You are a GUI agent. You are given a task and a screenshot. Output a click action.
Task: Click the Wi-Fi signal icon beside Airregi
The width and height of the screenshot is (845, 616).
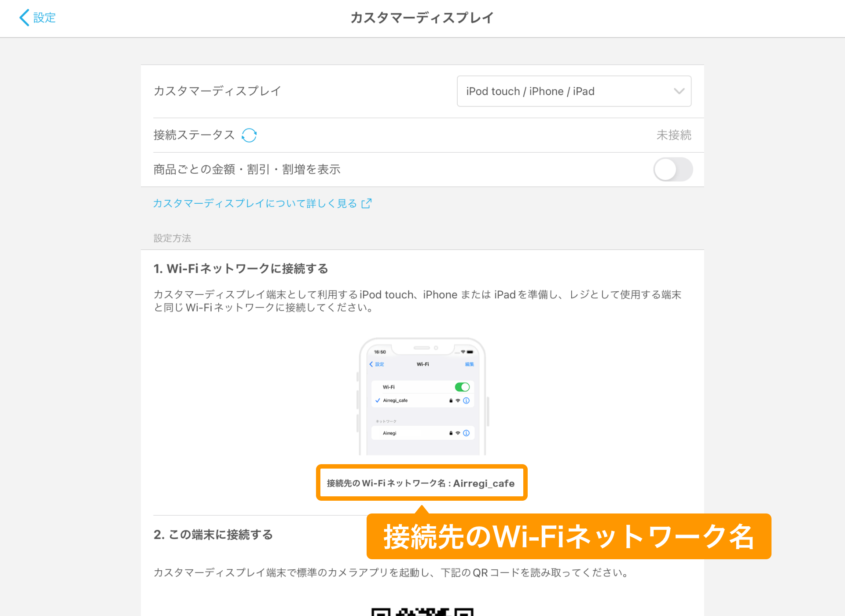click(x=458, y=433)
